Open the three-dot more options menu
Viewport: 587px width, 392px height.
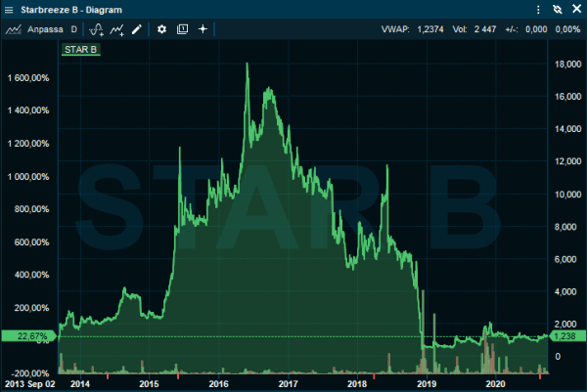pos(538,10)
